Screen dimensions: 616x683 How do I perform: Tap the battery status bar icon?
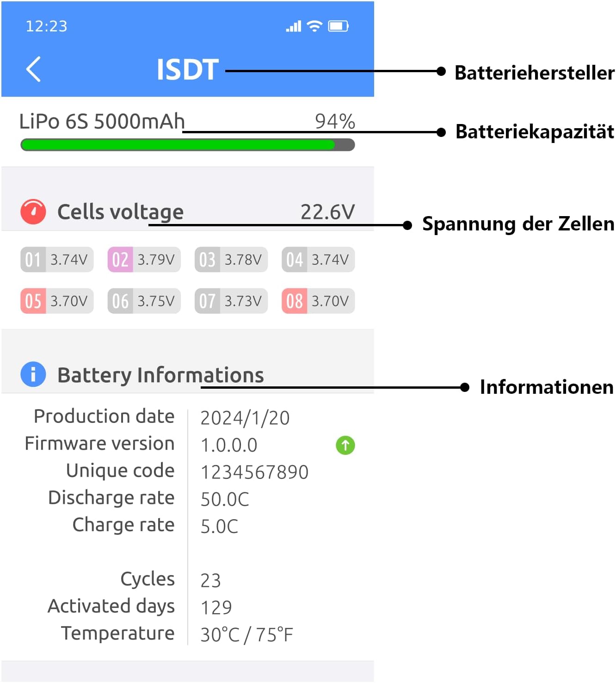[338, 26]
